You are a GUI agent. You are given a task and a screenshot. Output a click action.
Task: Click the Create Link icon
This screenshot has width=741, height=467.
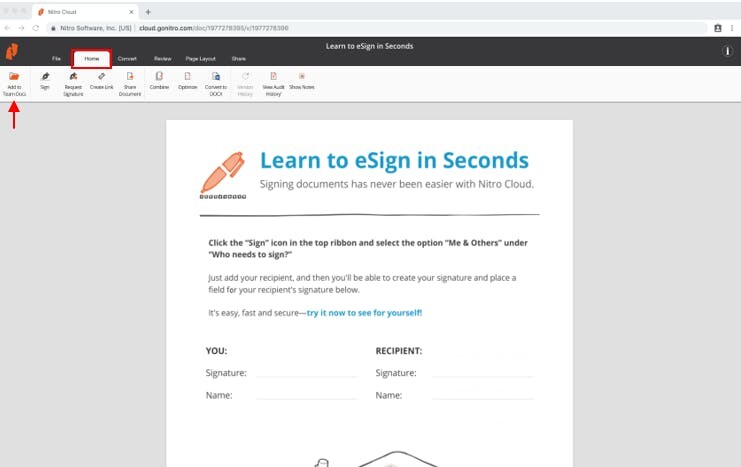(x=101, y=77)
